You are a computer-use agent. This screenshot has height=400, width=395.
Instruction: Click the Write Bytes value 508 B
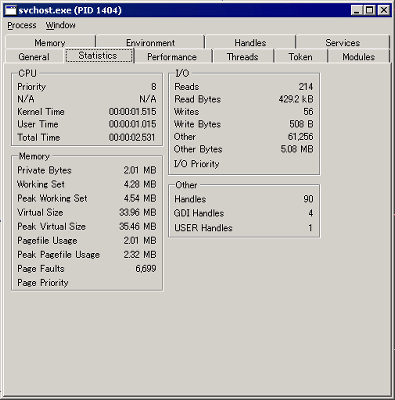point(301,124)
